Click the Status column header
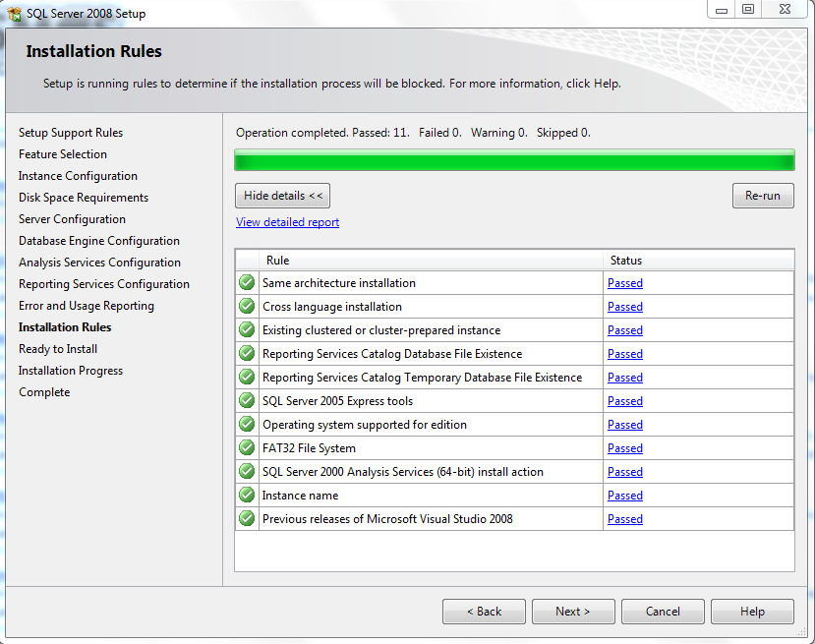 [699, 261]
